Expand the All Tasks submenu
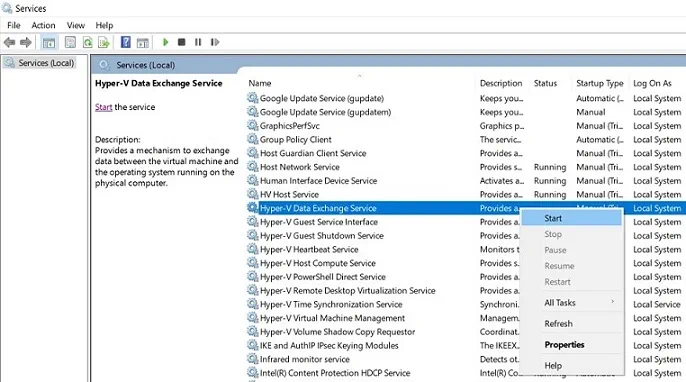 [x=571, y=302]
